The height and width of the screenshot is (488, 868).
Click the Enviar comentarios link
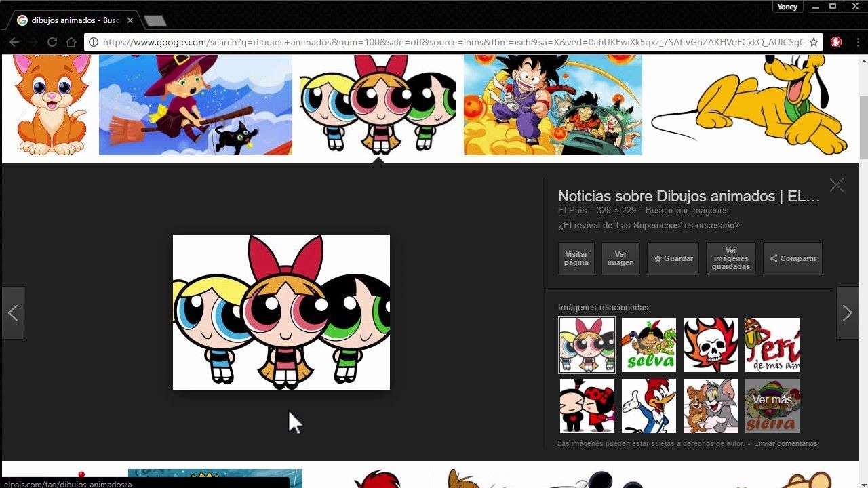pyautogui.click(x=785, y=443)
